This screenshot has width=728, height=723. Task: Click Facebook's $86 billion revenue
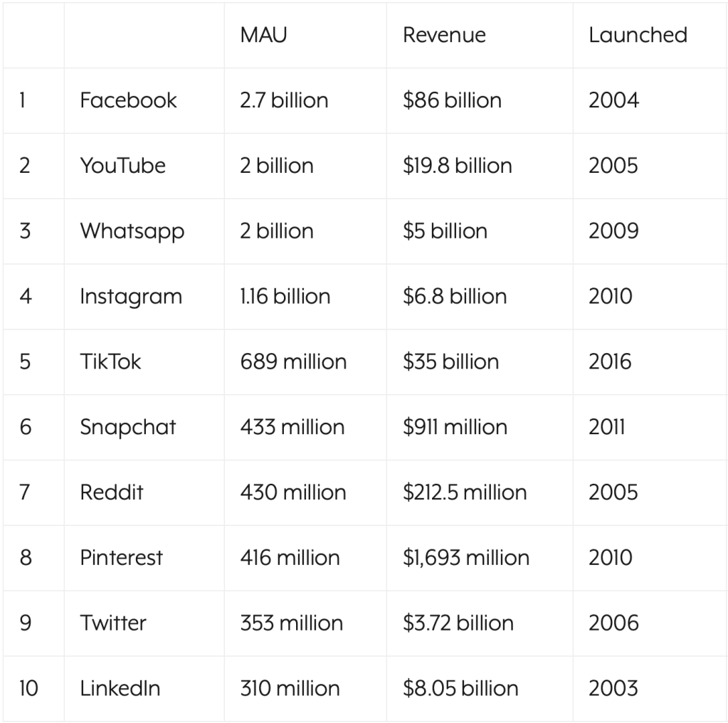click(x=452, y=100)
